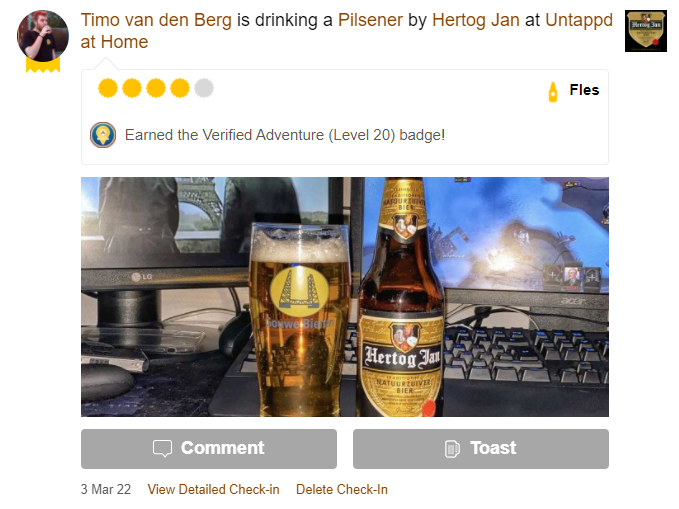The height and width of the screenshot is (509, 679).
Task: Visit the Hertog Jan brewery link
Action: [475, 20]
